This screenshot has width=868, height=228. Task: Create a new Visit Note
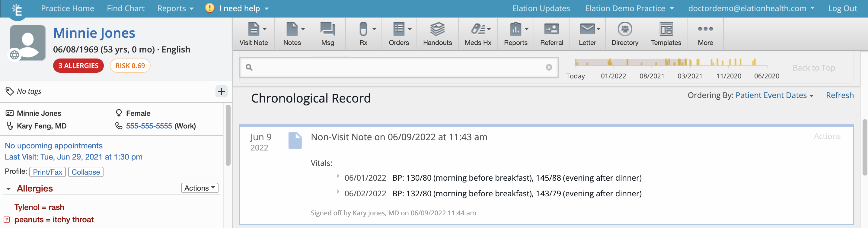click(x=254, y=34)
